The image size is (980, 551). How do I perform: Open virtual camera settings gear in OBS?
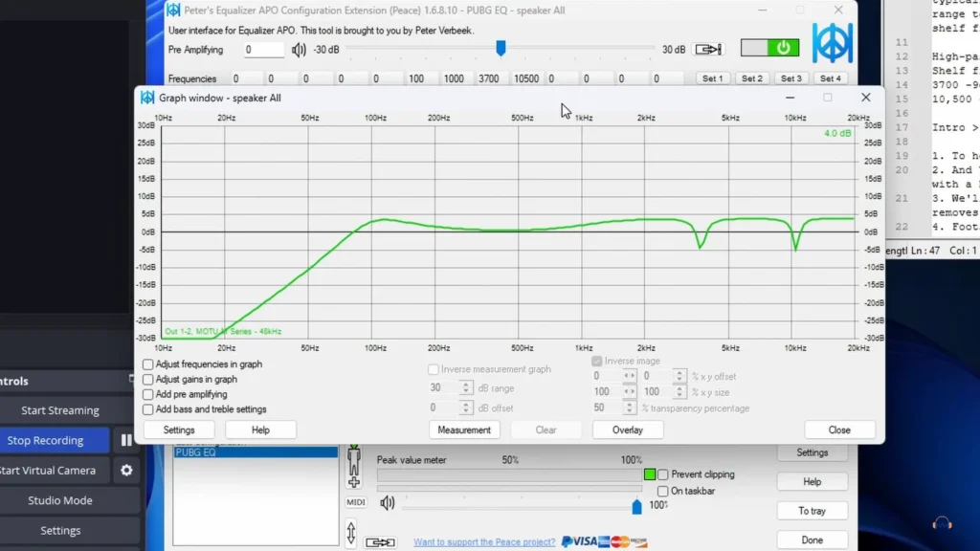(126, 470)
